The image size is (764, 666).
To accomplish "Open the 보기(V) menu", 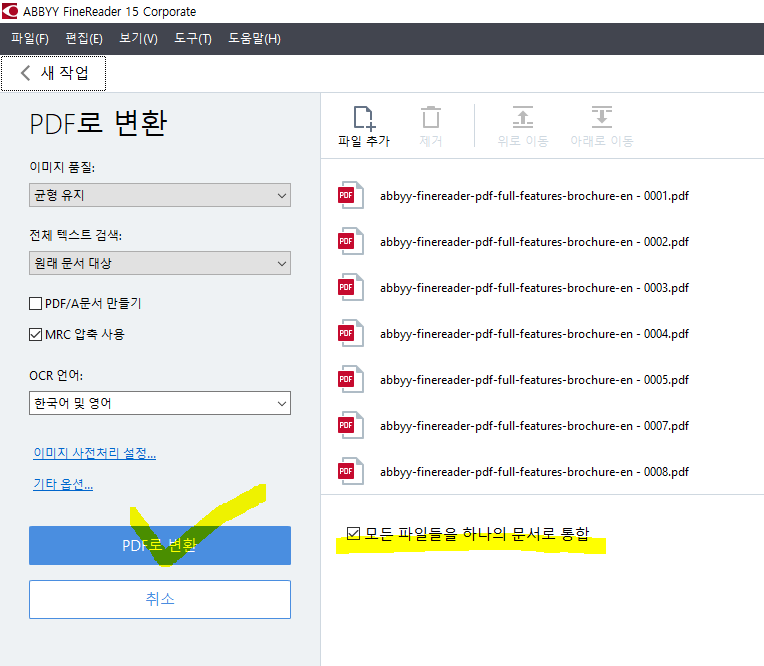I will click(x=138, y=38).
